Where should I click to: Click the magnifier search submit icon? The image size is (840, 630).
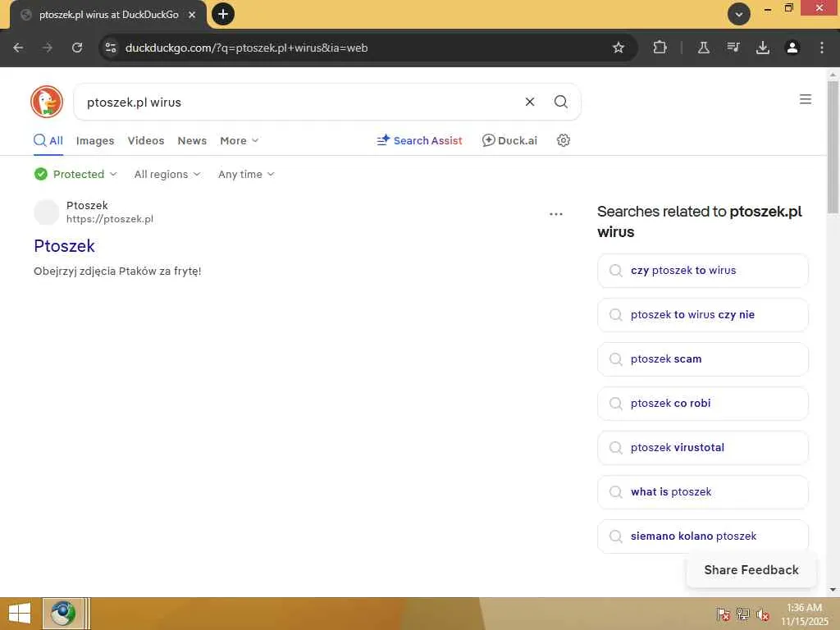(x=561, y=102)
